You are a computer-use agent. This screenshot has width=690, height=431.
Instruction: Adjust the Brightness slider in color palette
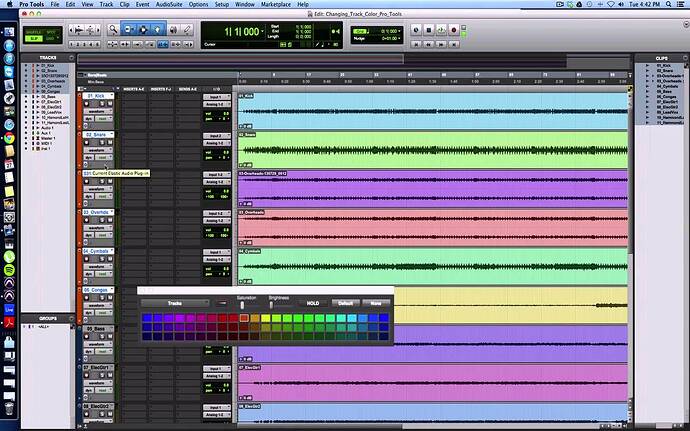271,305
